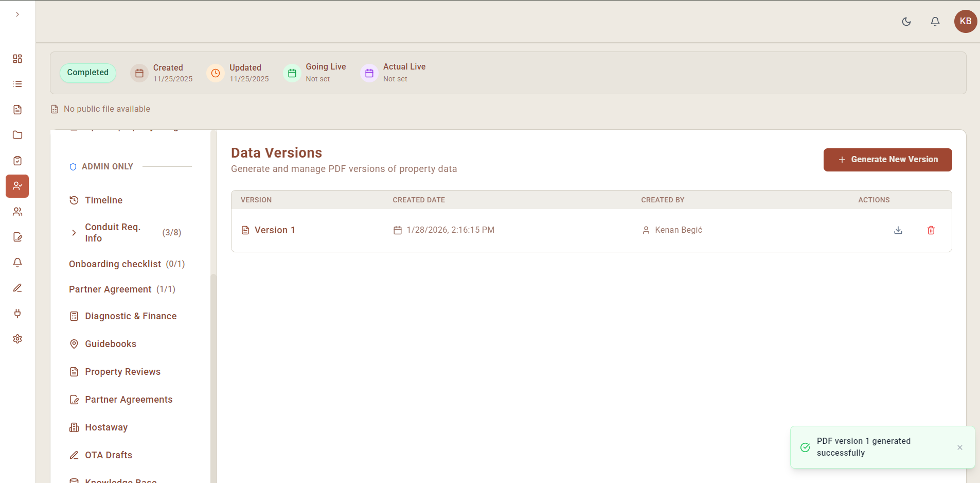Open the team members icon in sidebar

(x=17, y=212)
